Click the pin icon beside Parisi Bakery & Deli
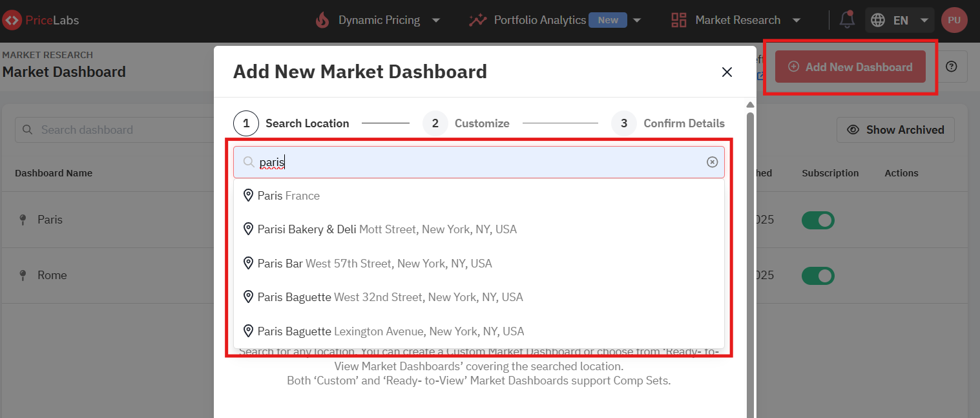980x418 pixels. pyautogui.click(x=248, y=229)
